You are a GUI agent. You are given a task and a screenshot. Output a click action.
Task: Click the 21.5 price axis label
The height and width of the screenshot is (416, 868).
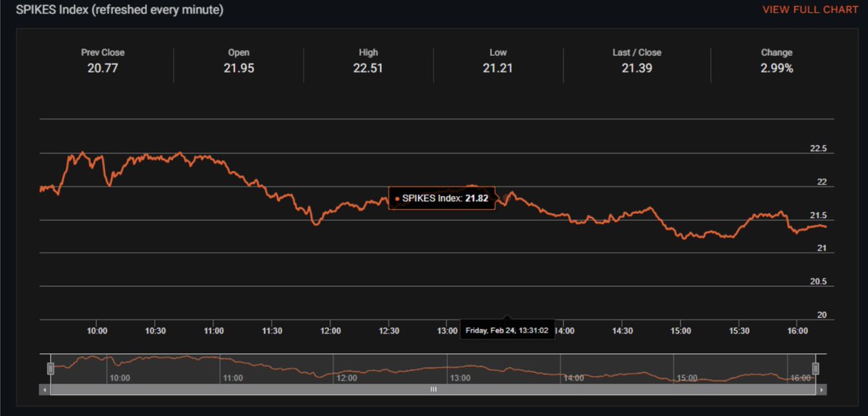pos(818,216)
